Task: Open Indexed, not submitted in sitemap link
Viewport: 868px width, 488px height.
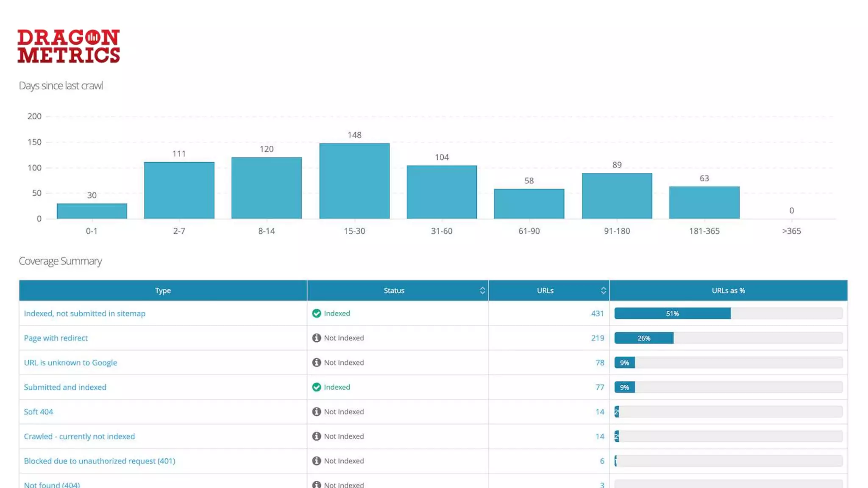Action: [84, 313]
